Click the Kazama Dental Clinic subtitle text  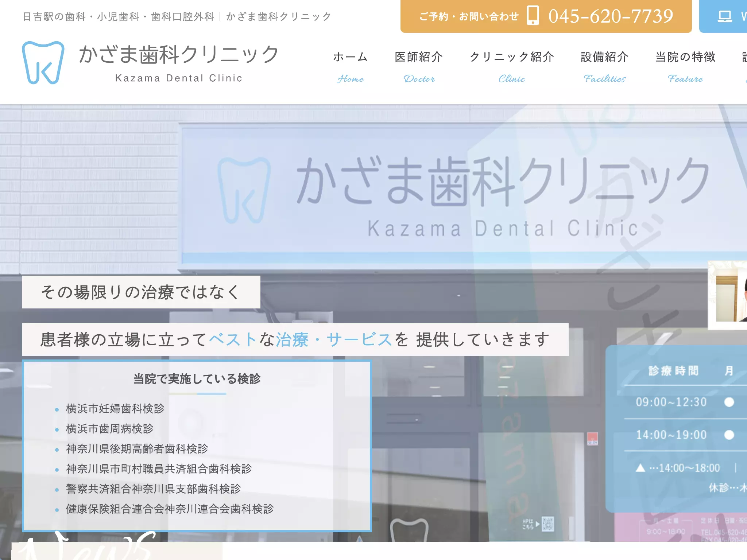179,78
